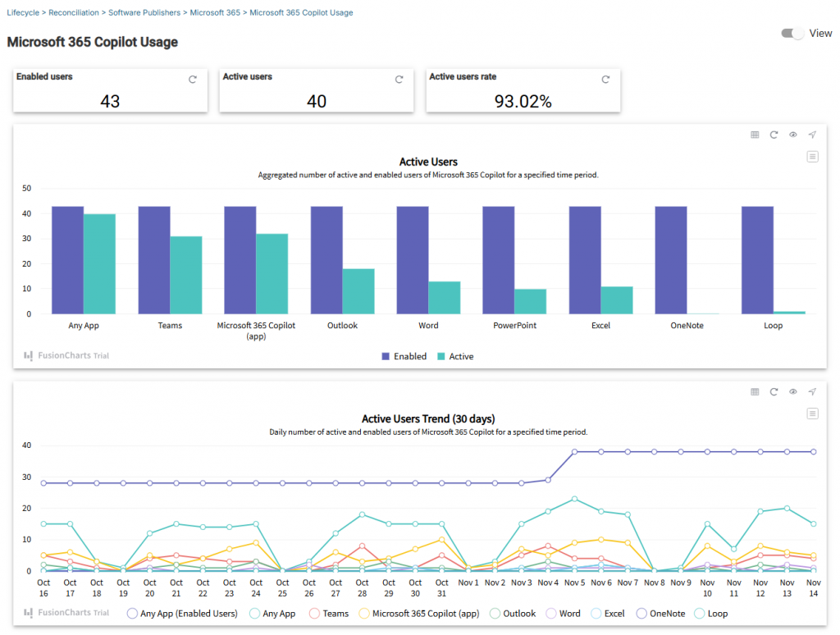Refresh the Active Users bar chart
The height and width of the screenshot is (635, 840).
coord(774,135)
